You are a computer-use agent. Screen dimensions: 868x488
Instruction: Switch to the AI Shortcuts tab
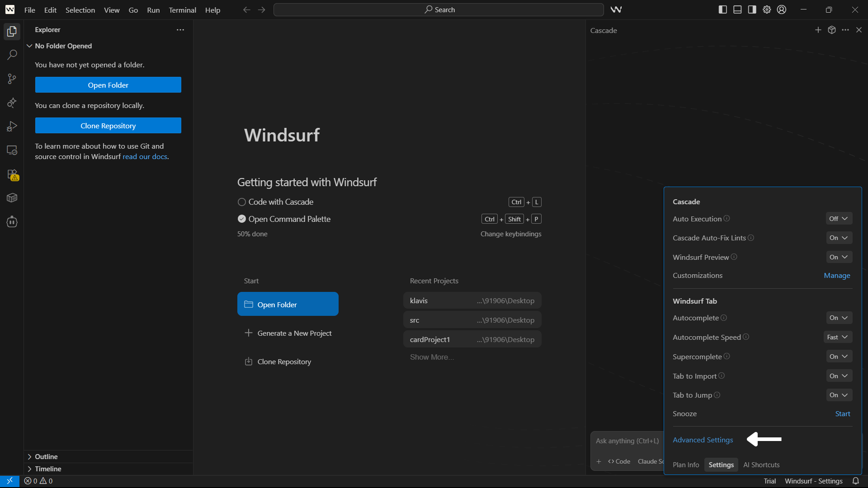(x=761, y=465)
